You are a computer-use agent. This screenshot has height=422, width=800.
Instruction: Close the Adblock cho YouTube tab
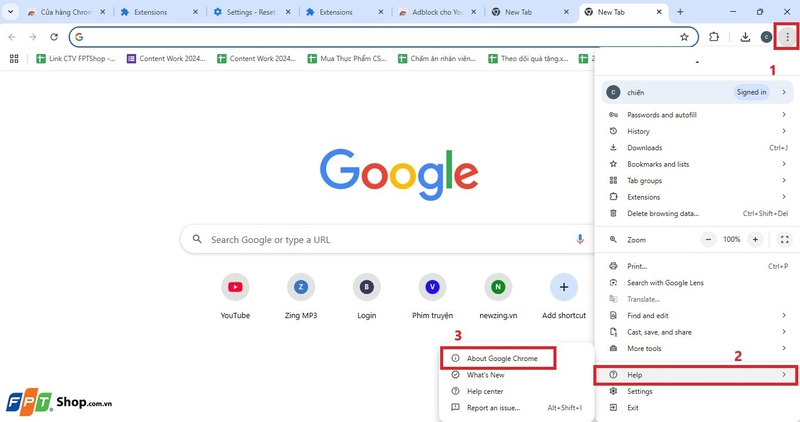(473, 12)
